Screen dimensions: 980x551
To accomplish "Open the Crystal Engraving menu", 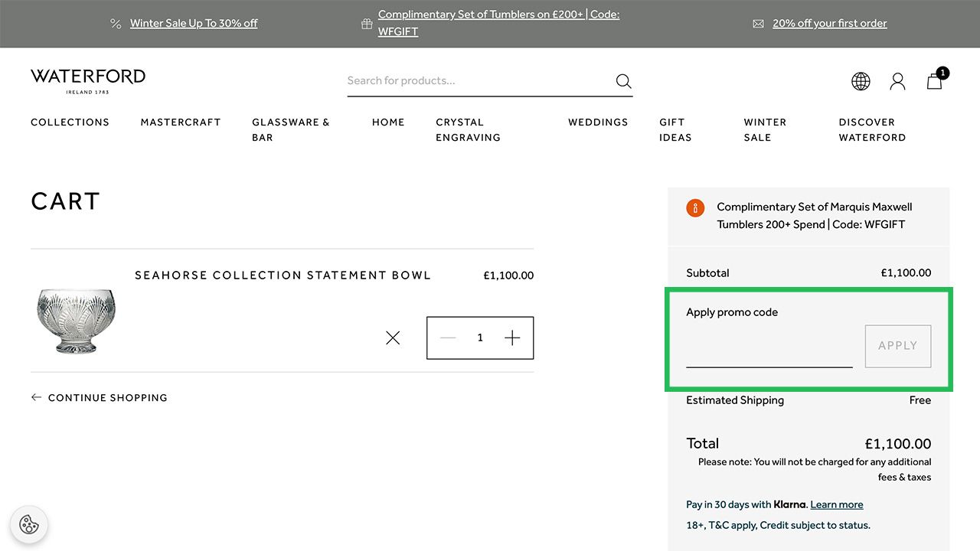I will [x=468, y=129].
